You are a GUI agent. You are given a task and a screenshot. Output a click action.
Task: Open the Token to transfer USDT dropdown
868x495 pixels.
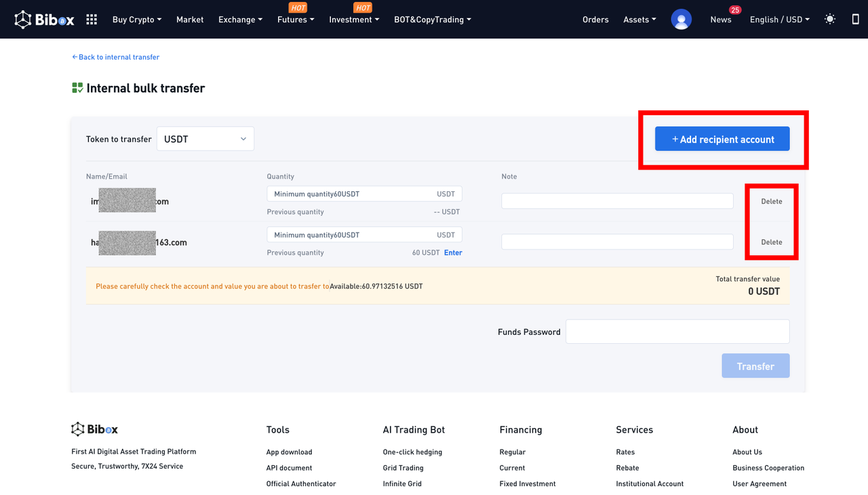[x=205, y=139]
